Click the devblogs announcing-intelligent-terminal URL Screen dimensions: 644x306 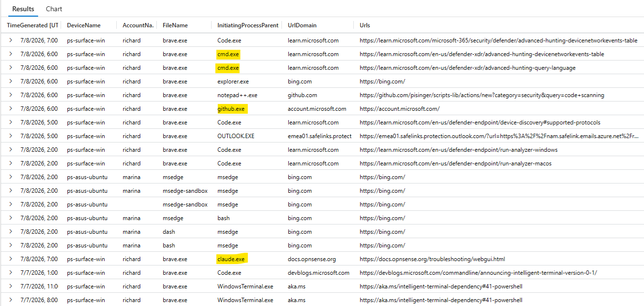(x=478, y=273)
